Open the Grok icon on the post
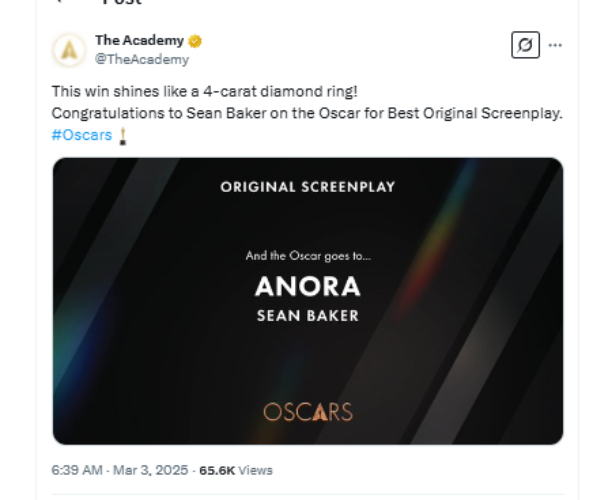 523,45
